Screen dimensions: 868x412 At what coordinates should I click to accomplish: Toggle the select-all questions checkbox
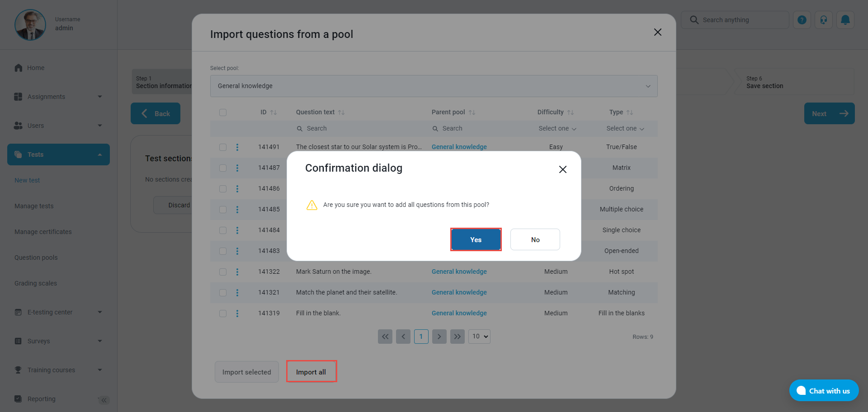pyautogui.click(x=223, y=112)
